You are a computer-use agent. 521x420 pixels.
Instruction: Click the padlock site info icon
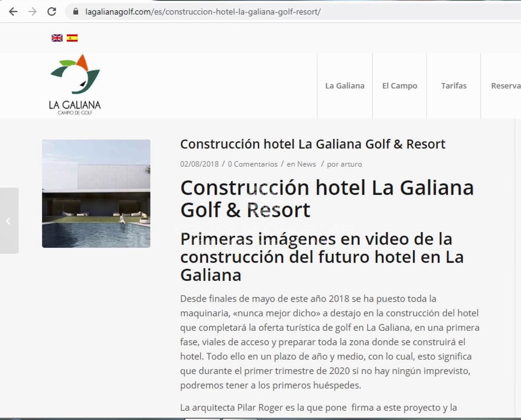coord(76,12)
